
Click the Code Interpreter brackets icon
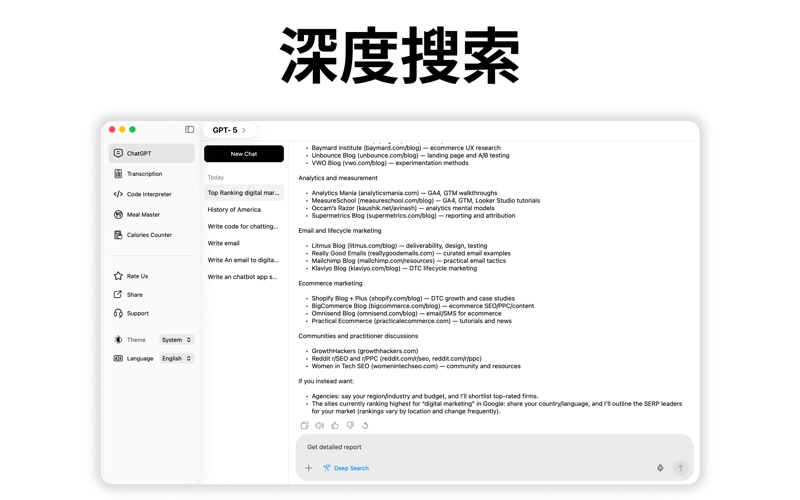pos(118,194)
